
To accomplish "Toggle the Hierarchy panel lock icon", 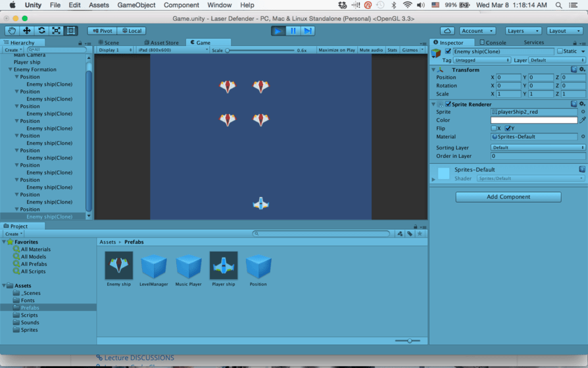I will point(80,43).
